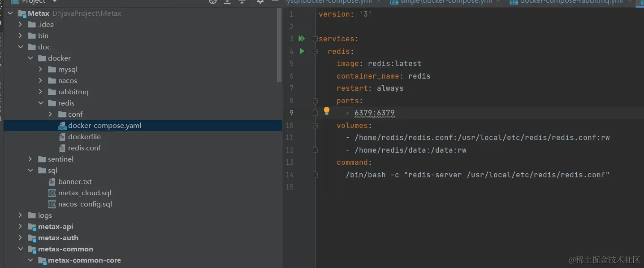Expand the nacos folder
The image size is (644, 268).
coord(40,81)
